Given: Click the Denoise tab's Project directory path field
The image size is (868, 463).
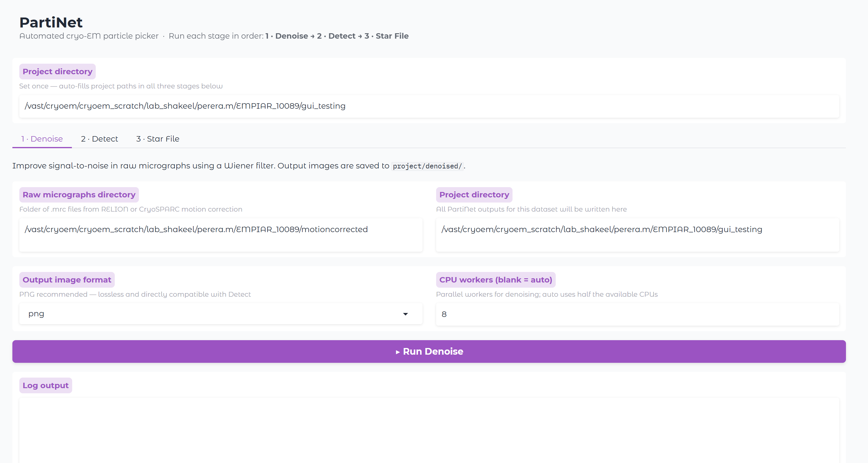Looking at the screenshot, I should (x=638, y=235).
